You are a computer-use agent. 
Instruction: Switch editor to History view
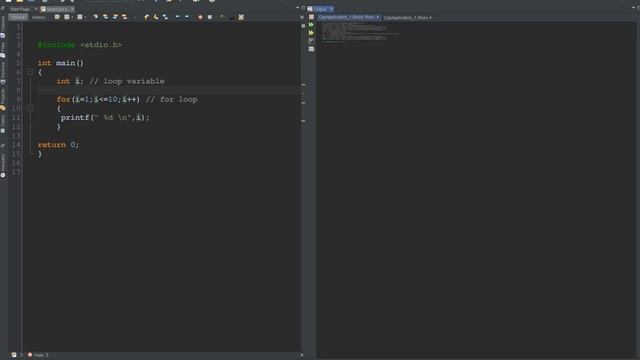click(38, 17)
